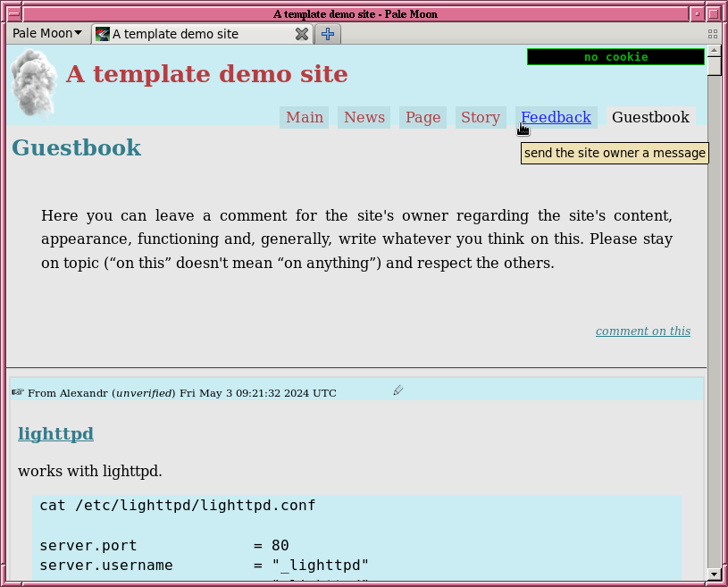Click the pointing hand icon beside 'From Alexandr'
This screenshot has height=587, width=728.
[x=18, y=392]
